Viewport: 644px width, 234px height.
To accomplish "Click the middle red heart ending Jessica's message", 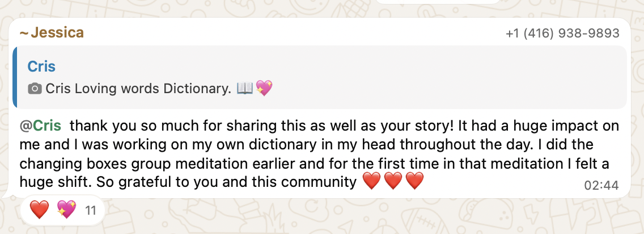I will click(393, 182).
